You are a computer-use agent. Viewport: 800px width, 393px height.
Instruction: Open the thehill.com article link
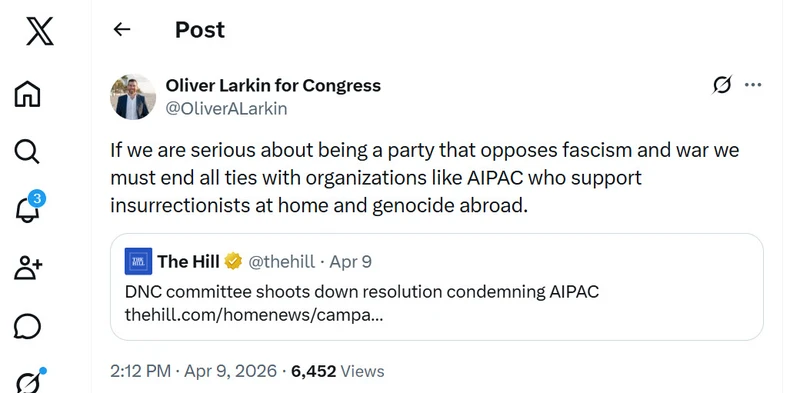point(254,315)
